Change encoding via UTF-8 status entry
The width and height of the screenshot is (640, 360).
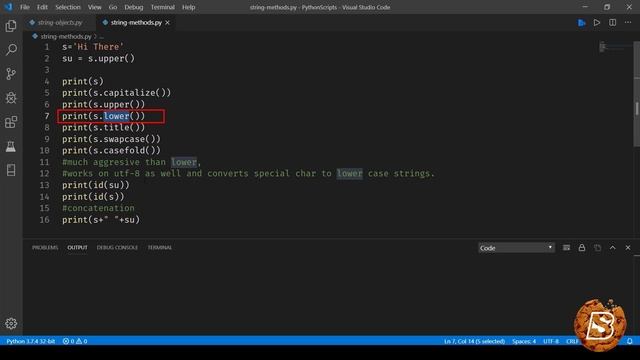551,341
